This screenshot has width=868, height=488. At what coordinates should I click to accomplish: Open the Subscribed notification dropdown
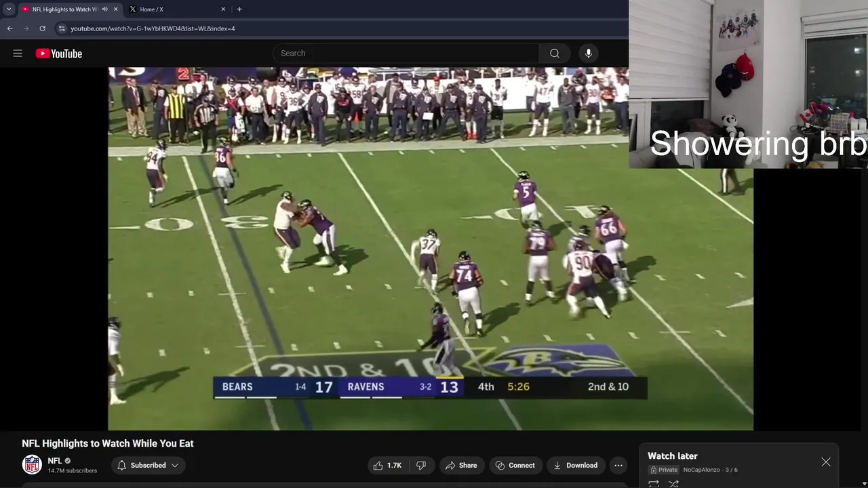pos(148,465)
